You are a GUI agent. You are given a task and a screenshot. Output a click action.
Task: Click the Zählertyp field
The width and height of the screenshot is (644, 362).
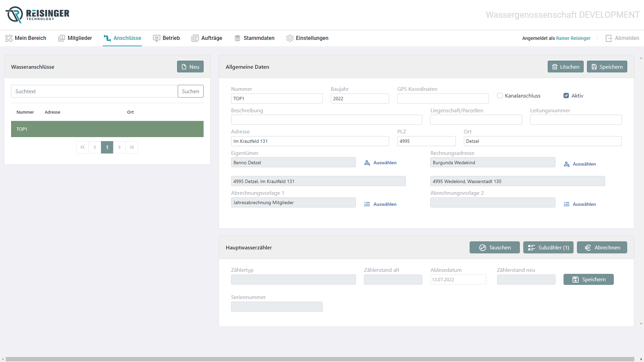point(293,280)
